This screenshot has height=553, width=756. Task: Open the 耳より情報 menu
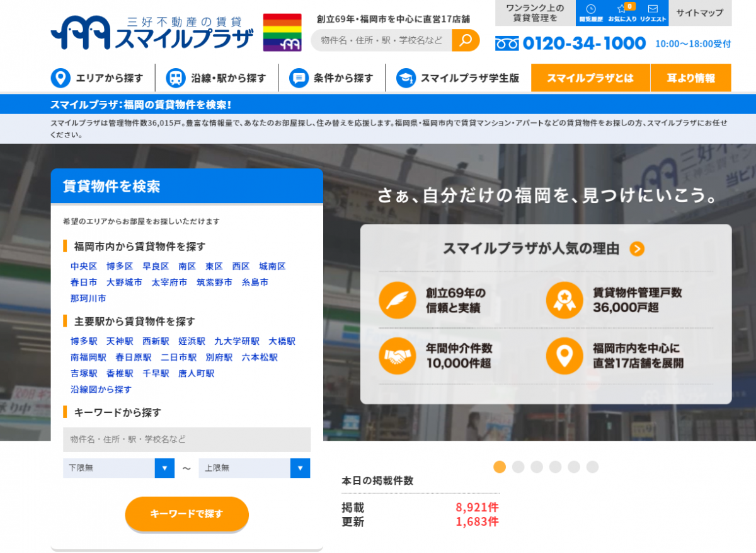pyautogui.click(x=691, y=78)
